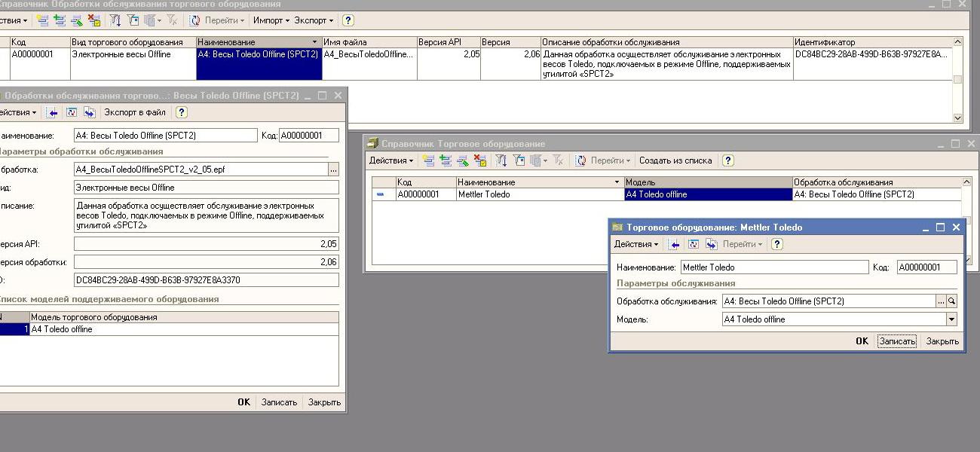
Task: Open Действия menu in the Весы Toledo Offline form
Action: click(x=18, y=112)
